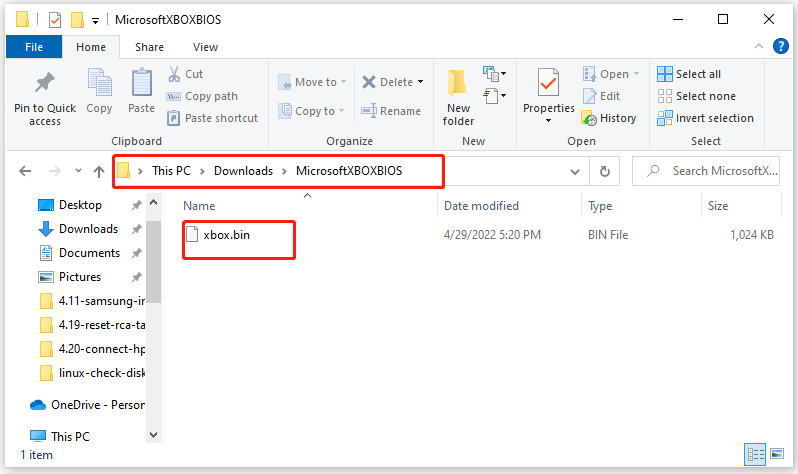The width and height of the screenshot is (798, 474).
Task: Click the Open command in ribbon
Action: click(x=611, y=74)
